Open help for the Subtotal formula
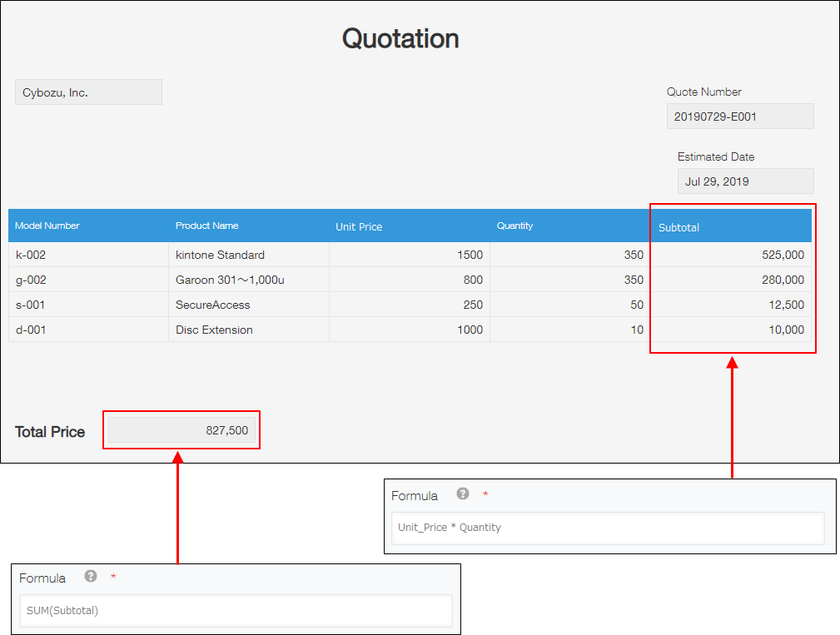The image size is (840, 635). pos(462,494)
